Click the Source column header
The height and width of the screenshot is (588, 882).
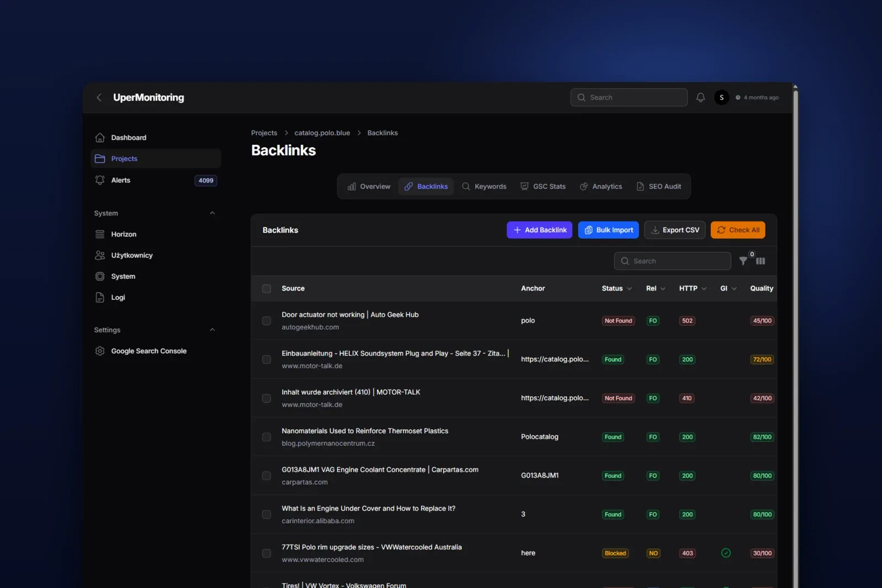click(x=293, y=289)
